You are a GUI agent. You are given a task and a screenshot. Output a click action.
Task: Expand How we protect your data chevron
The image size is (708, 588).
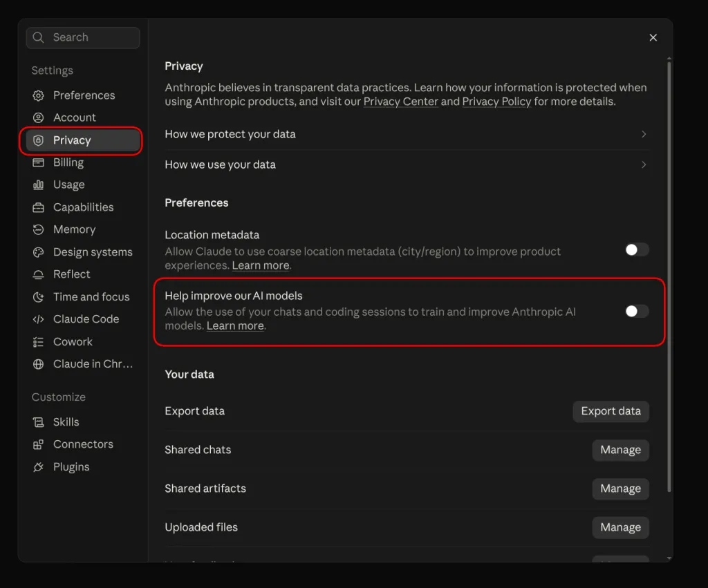point(644,135)
